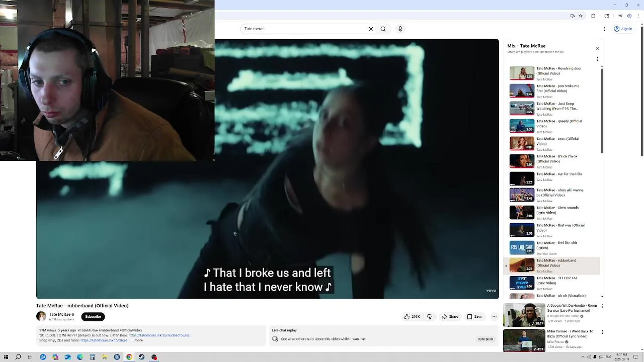Click the browser page vertical scrollbar
This screenshot has height=362, width=644.
coord(641,90)
